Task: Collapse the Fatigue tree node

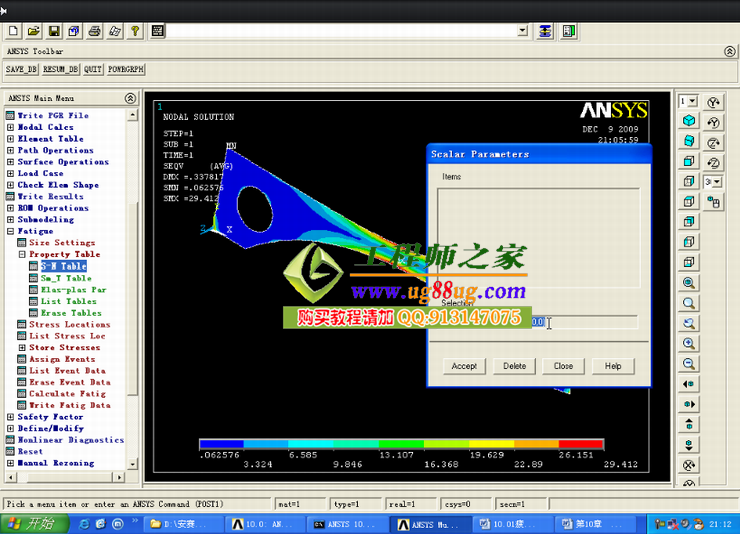Action: coord(10,231)
